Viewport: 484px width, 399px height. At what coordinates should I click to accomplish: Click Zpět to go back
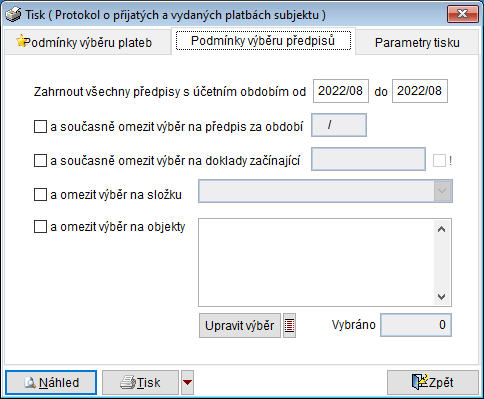tap(433, 382)
